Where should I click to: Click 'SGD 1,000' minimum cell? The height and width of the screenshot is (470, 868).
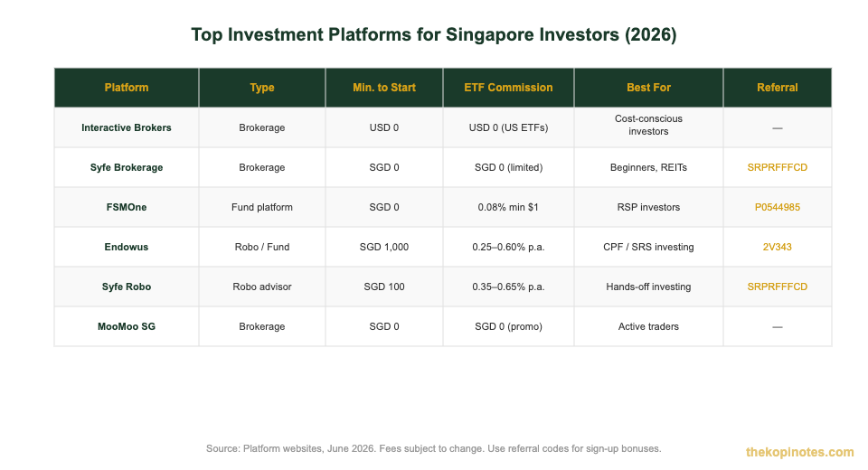(384, 247)
